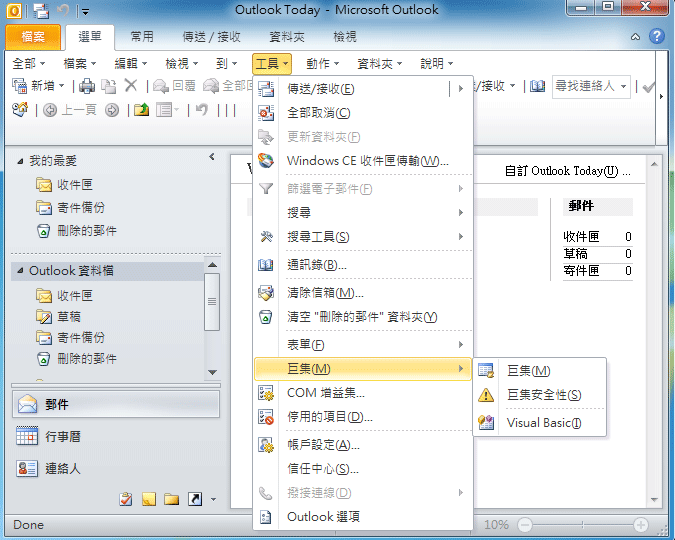Open the 編輯 dropdown menu
This screenshot has width=675, height=540.
131,64
